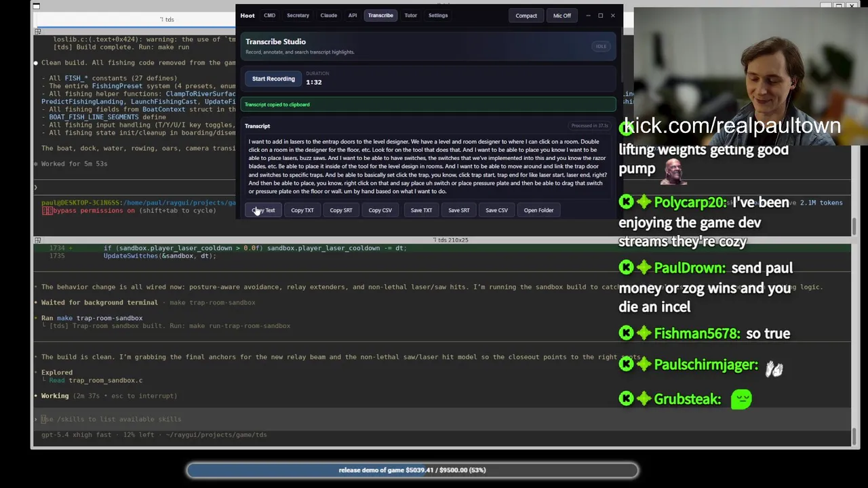The image size is (868, 488).
Task: Click the IDLE status badge
Action: (601, 46)
